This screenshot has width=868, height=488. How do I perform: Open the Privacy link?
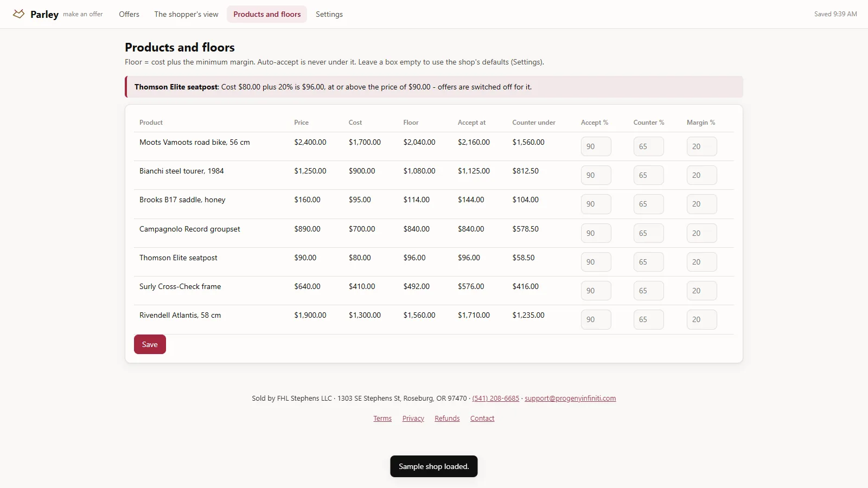(413, 419)
